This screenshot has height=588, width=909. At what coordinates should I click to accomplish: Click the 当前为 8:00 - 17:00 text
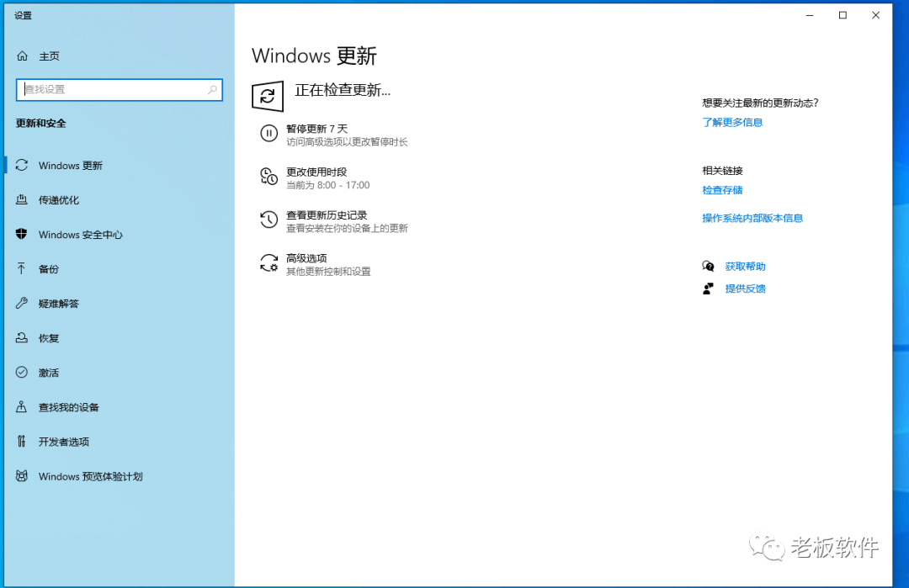(328, 185)
